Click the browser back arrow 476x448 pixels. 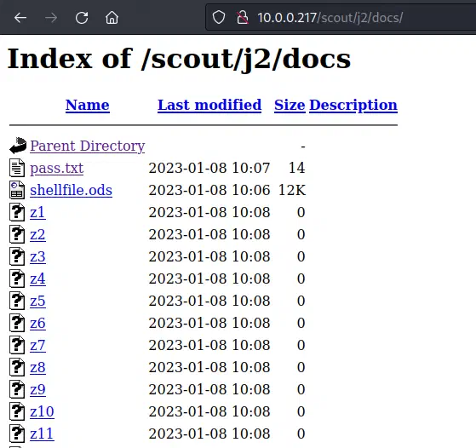point(20,18)
